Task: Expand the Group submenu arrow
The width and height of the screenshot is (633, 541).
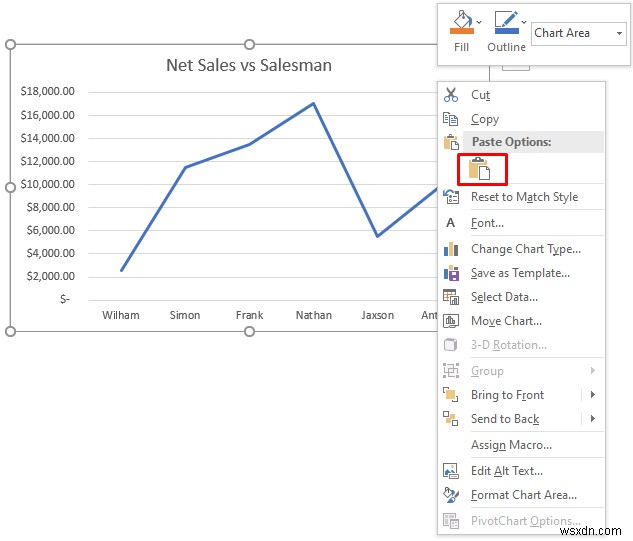Action: (593, 371)
